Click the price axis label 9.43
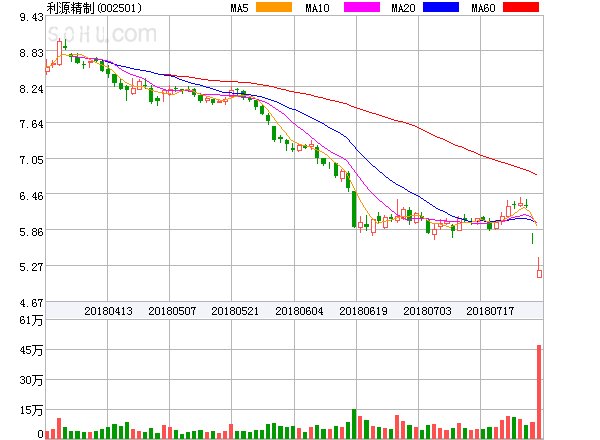 pyautogui.click(x=31, y=17)
